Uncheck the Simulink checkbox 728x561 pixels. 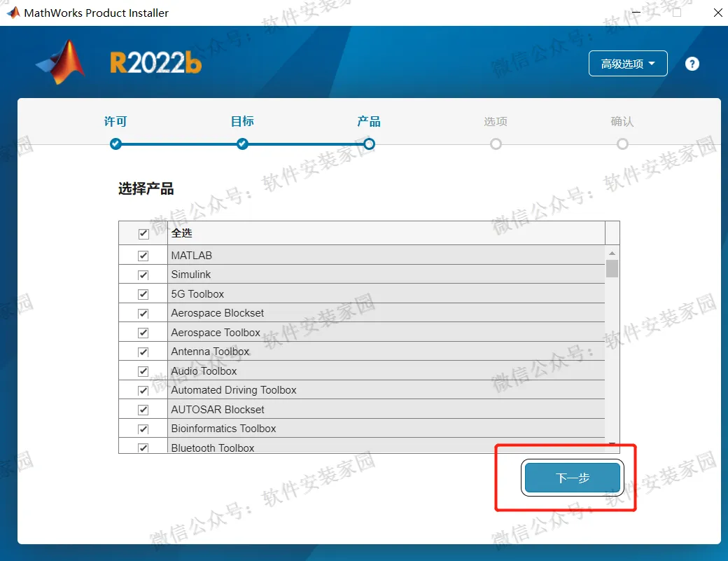coord(143,275)
